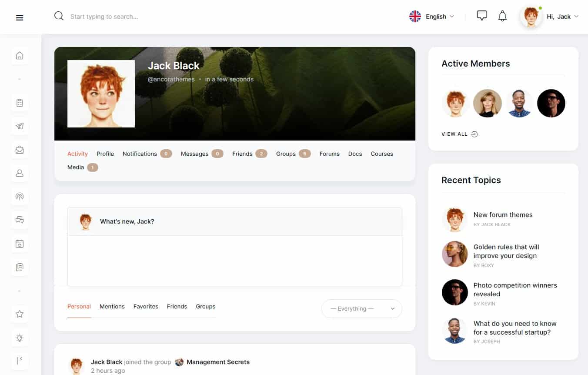Open the chat messages icon in header
Viewport: 588px width, 375px height.
point(481,16)
